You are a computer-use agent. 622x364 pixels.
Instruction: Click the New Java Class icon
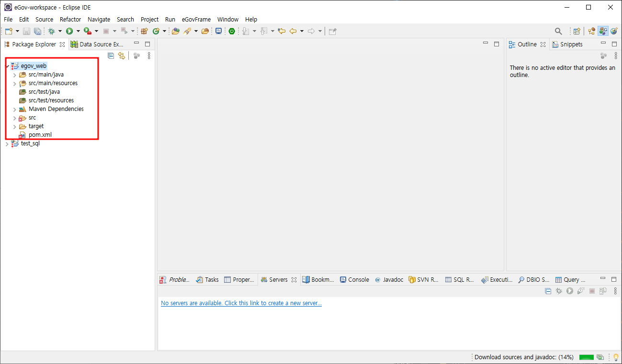tap(156, 31)
